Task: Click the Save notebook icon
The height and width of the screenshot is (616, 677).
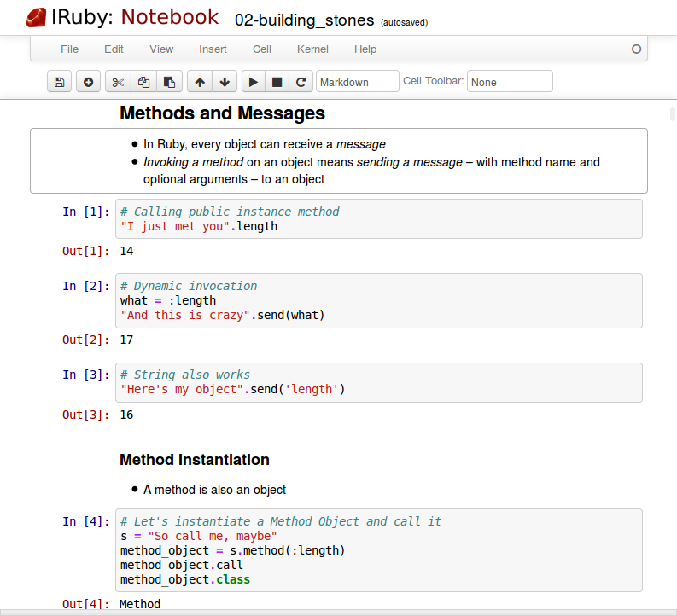Action: 59,83
